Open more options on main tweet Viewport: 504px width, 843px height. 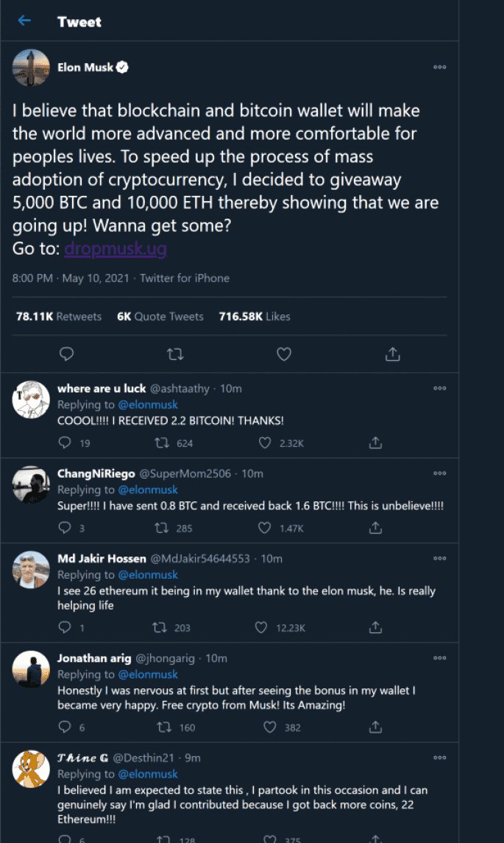coord(440,67)
